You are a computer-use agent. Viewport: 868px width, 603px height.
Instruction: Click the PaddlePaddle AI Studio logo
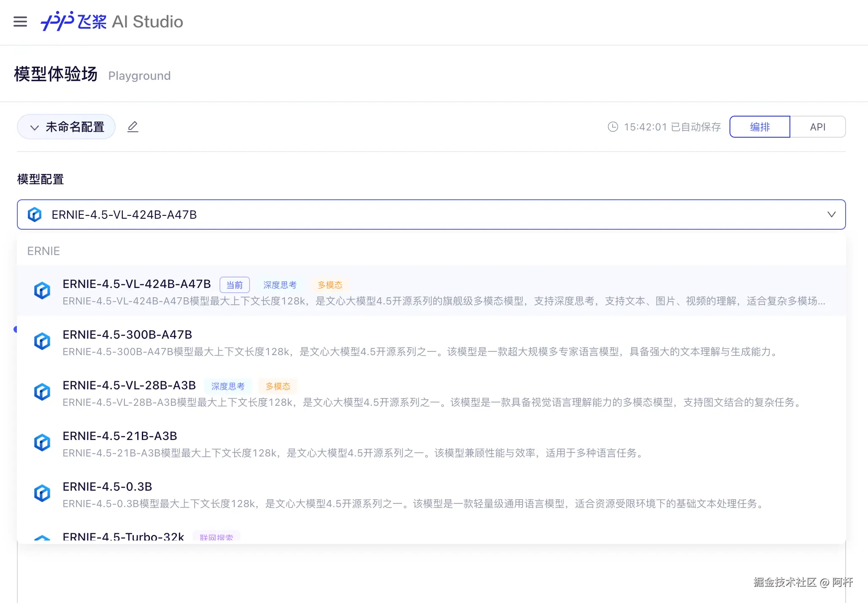click(111, 22)
